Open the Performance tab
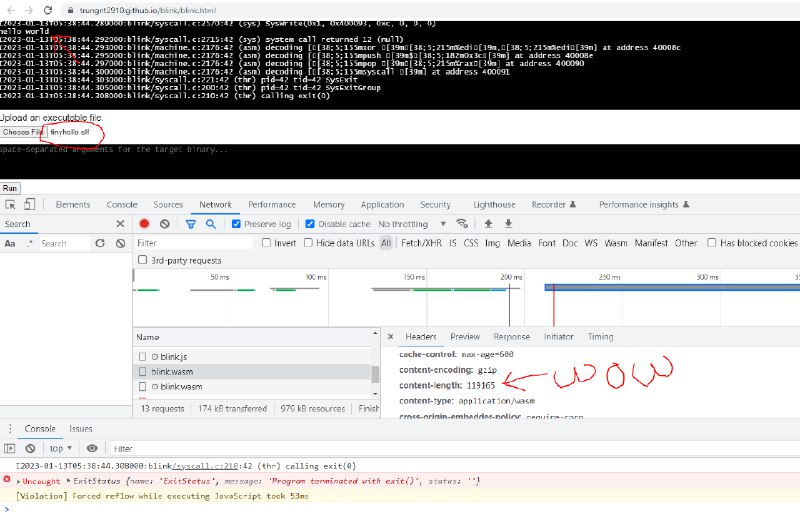 (x=272, y=205)
